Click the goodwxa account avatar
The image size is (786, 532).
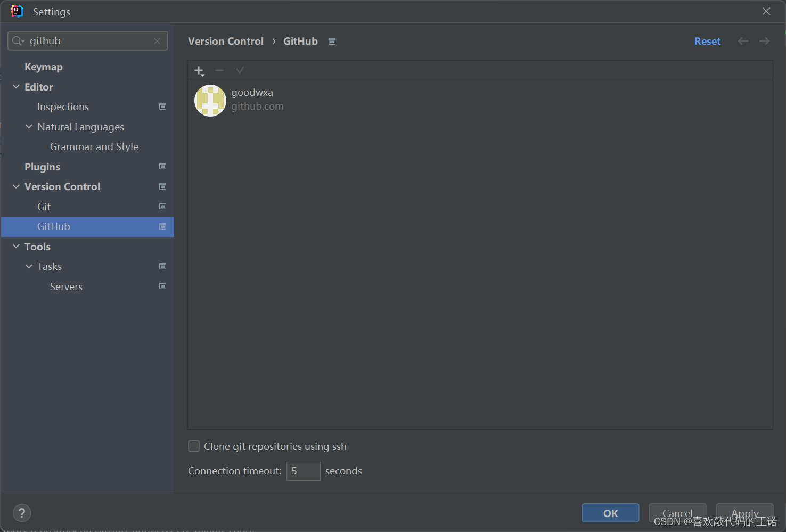point(210,100)
